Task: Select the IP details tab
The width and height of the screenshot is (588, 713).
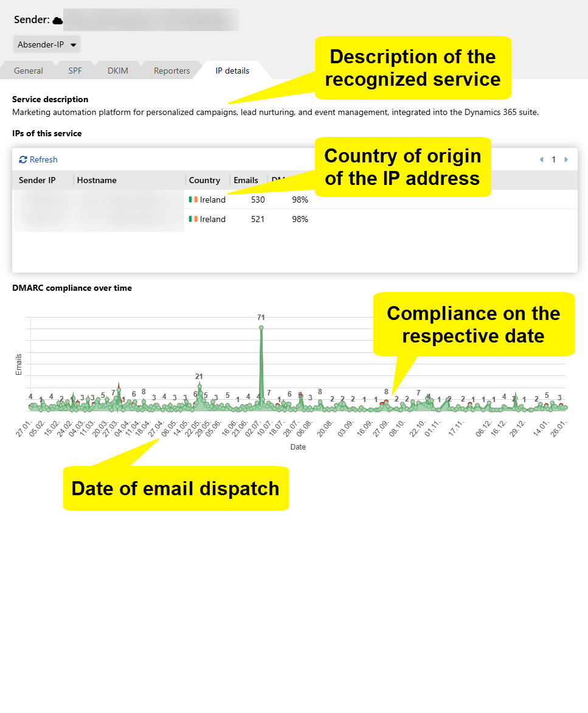Action: tap(232, 71)
